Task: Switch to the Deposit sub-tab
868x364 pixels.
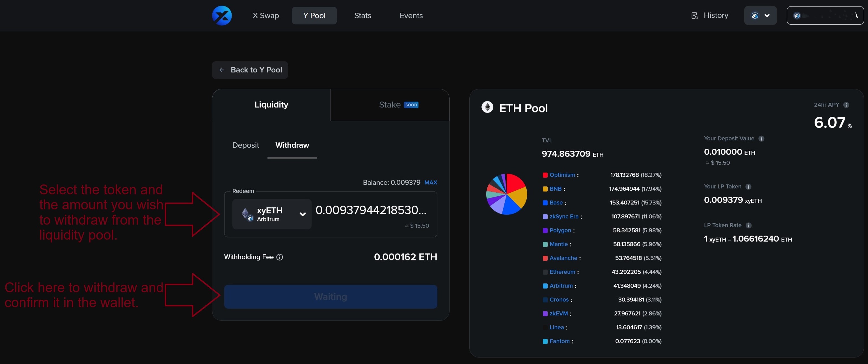Action: point(245,145)
